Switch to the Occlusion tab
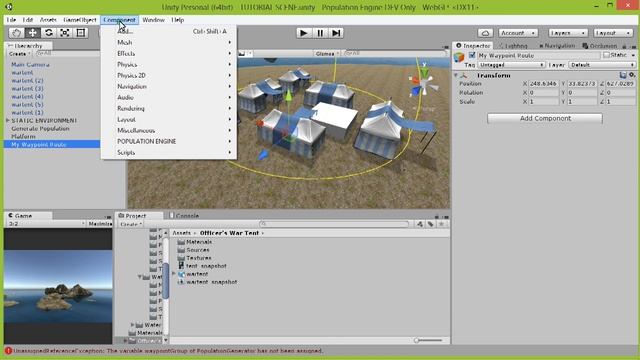Screen dimensions: 640x360 point(600,46)
